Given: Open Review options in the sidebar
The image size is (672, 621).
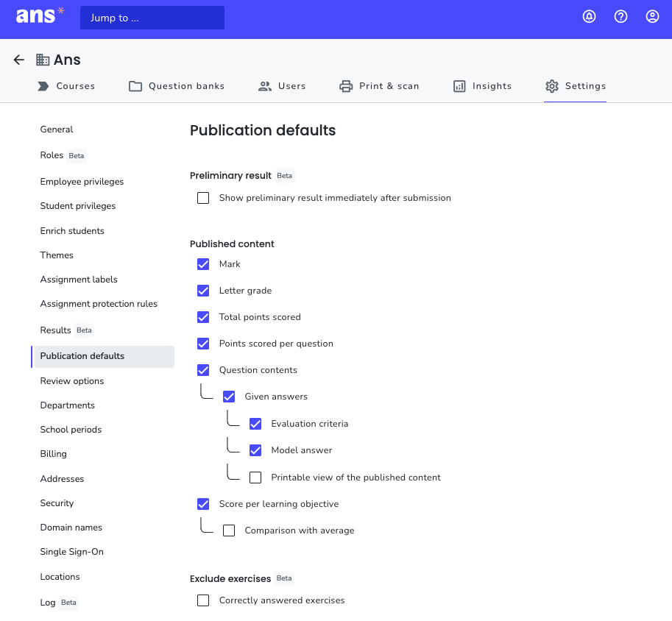Looking at the screenshot, I should click(x=72, y=381).
